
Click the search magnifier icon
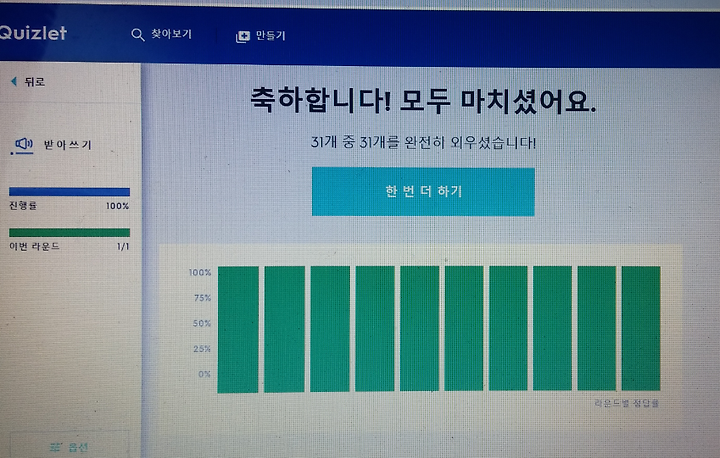[137, 35]
